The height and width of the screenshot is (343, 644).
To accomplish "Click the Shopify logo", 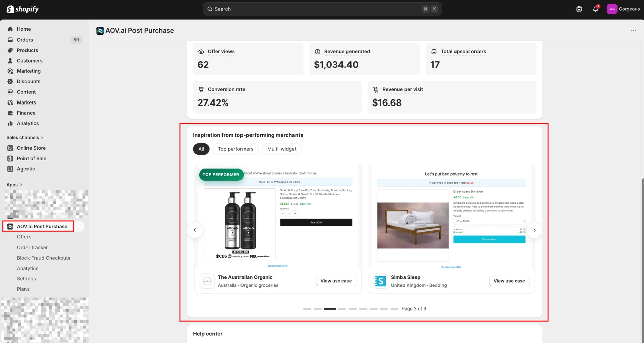I will pos(22,9).
